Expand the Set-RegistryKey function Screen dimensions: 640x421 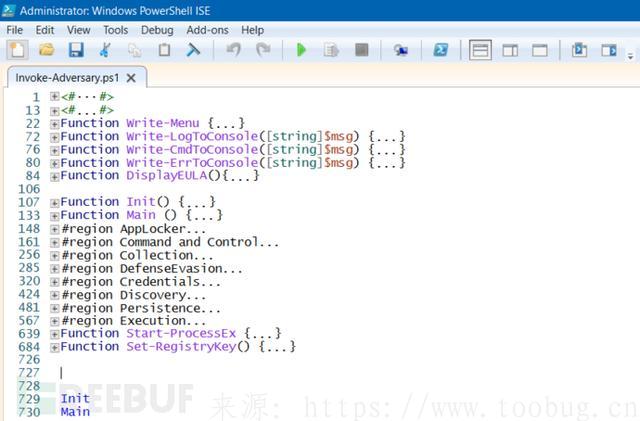tap(55, 347)
